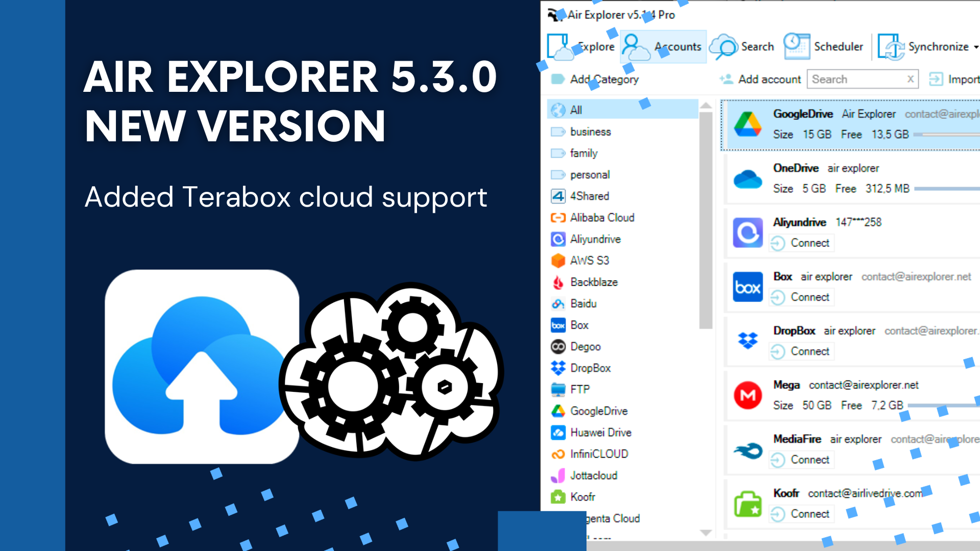Select the business category

click(590, 132)
